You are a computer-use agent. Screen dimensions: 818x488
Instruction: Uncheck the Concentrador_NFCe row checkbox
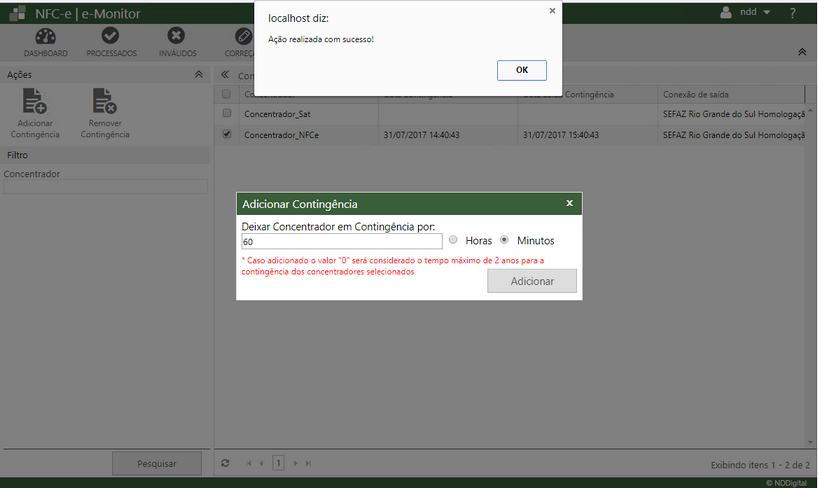(227, 134)
